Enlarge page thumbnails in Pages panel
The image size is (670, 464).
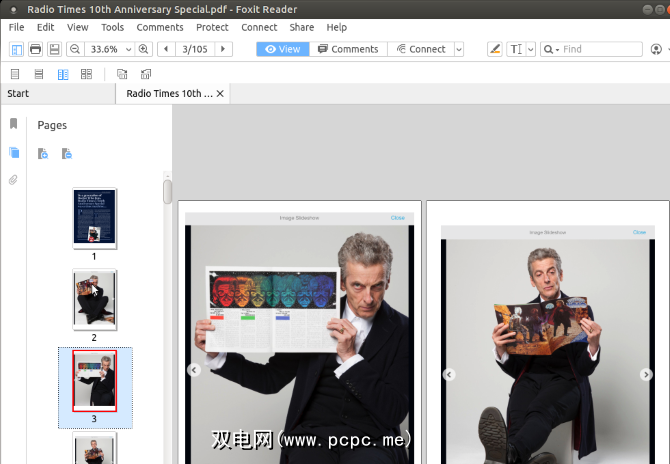43,154
